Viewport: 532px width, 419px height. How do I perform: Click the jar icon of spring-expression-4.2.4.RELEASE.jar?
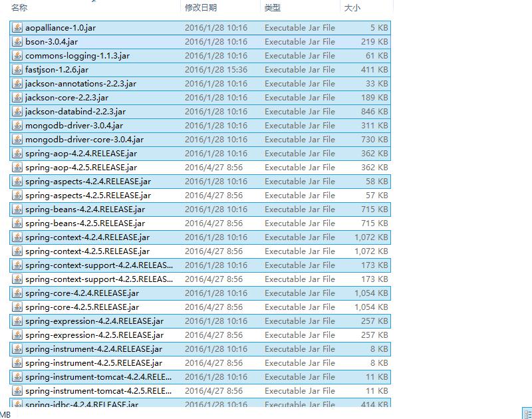(17, 321)
